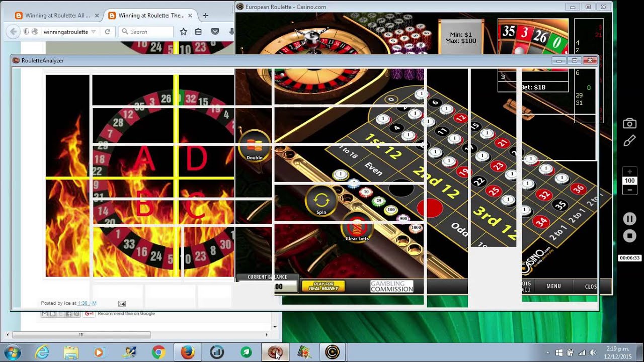Select the 1000 value chip
The height and width of the screenshot is (362, 644).
(416, 228)
